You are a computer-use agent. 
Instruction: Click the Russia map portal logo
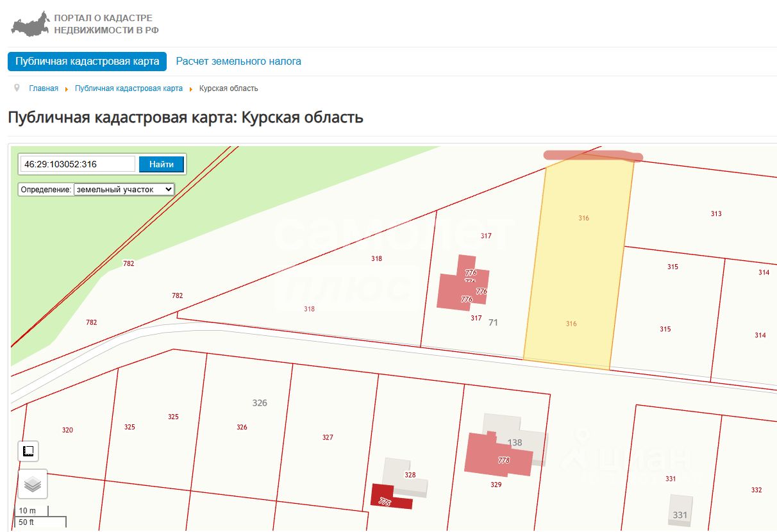(x=30, y=24)
